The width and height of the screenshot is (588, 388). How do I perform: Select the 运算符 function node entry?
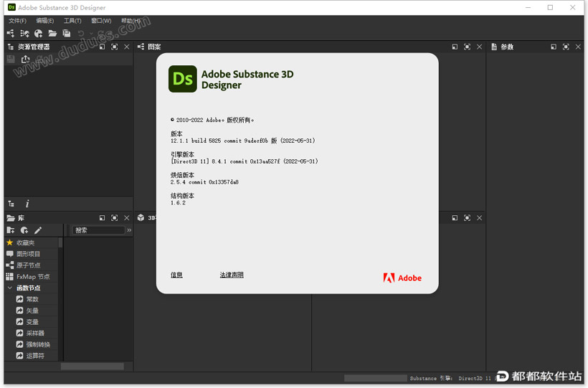pos(35,355)
